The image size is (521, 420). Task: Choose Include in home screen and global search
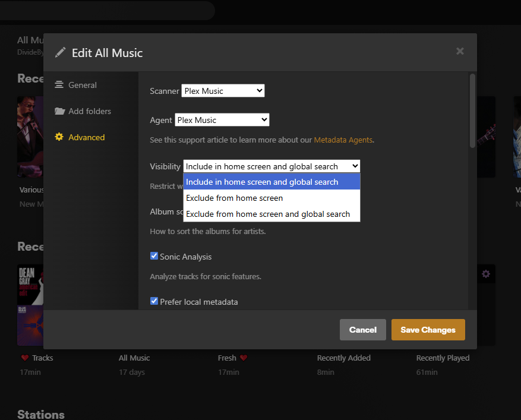(x=271, y=182)
